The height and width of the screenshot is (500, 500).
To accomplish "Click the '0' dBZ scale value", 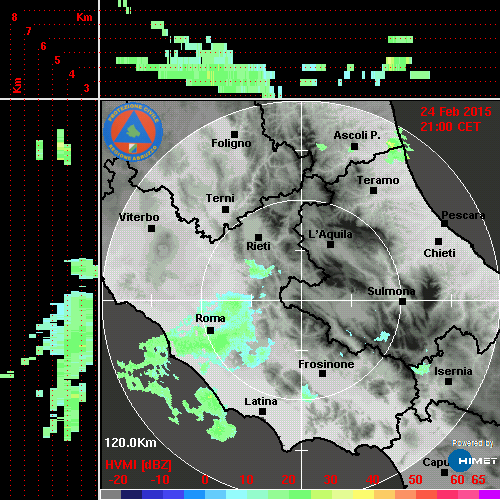I will (205, 480).
